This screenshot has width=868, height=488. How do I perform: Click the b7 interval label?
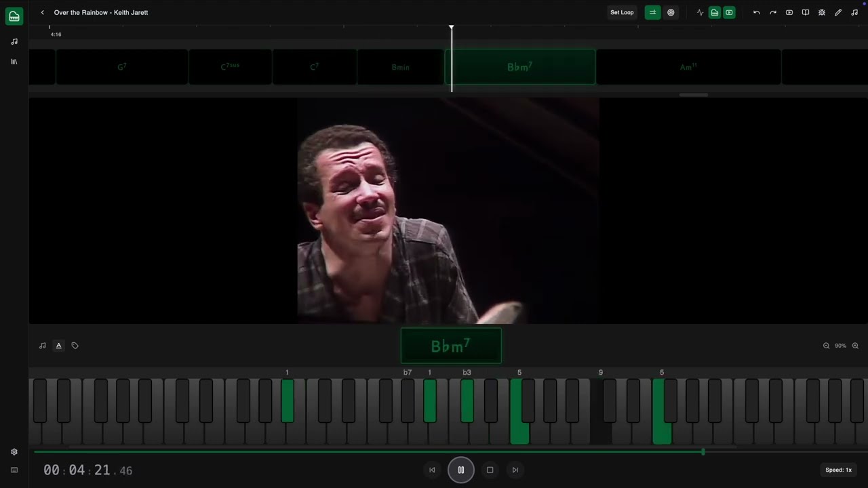(x=408, y=373)
